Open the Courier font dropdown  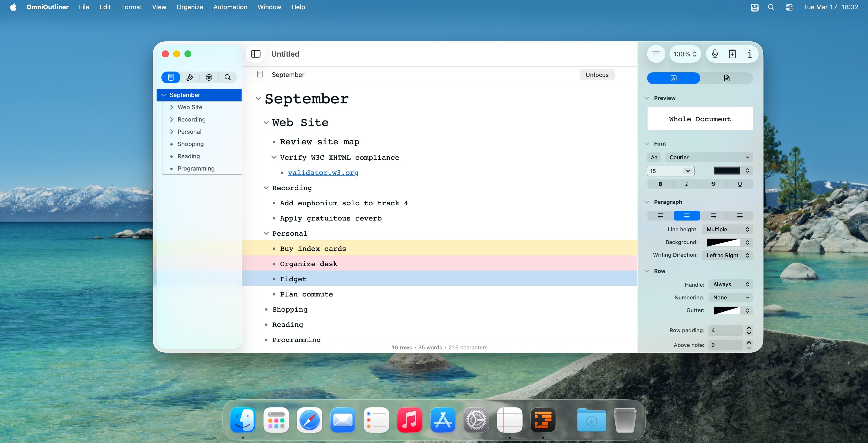tap(709, 157)
